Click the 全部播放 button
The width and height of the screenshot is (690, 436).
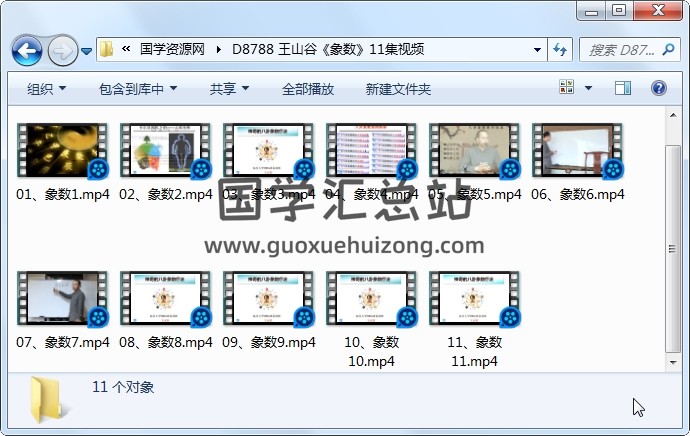[x=308, y=89]
